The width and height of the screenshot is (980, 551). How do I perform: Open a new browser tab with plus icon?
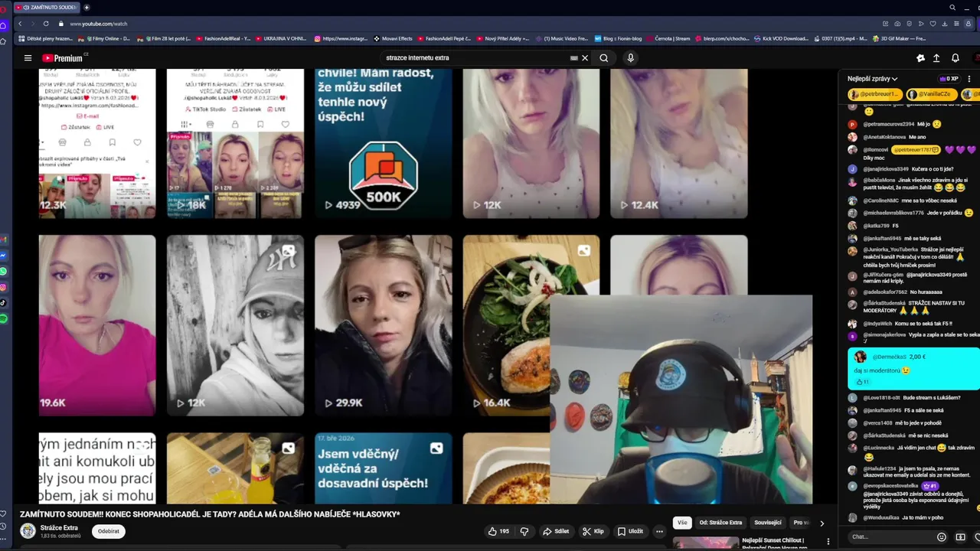[x=87, y=7]
